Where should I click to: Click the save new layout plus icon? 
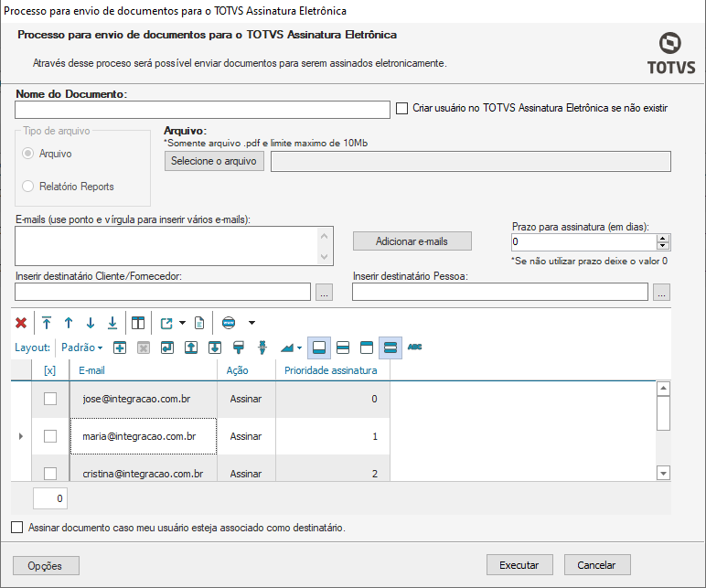[x=120, y=347]
